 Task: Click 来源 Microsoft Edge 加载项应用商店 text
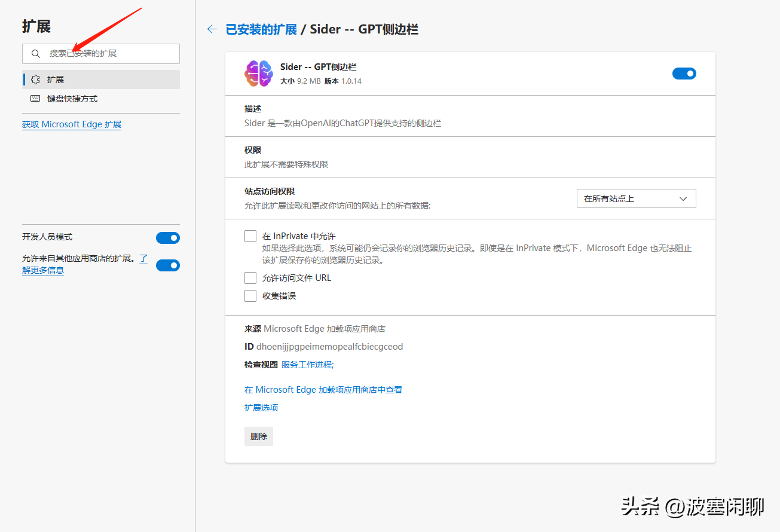315,329
